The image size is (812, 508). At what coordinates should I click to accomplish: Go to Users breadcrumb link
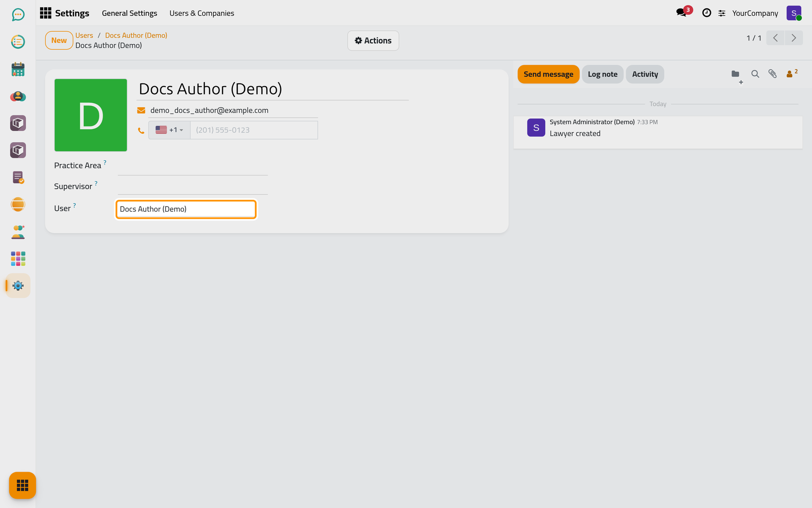[84, 35]
